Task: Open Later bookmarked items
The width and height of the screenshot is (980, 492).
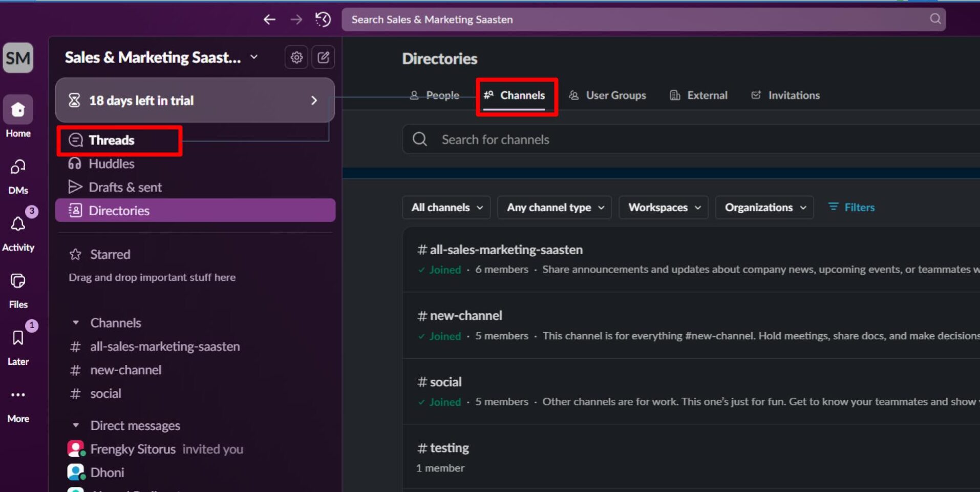Action: point(18,338)
